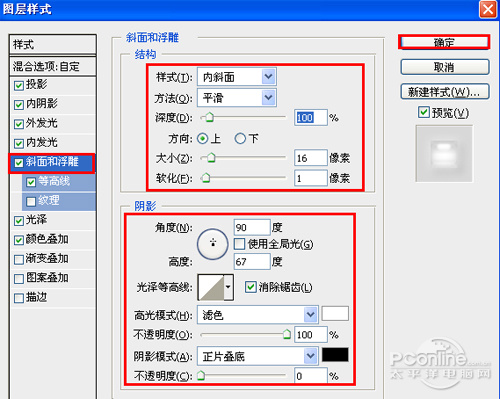Enable the 渐变叠加 checkbox
The height and width of the screenshot is (399, 500).
(x=18, y=259)
